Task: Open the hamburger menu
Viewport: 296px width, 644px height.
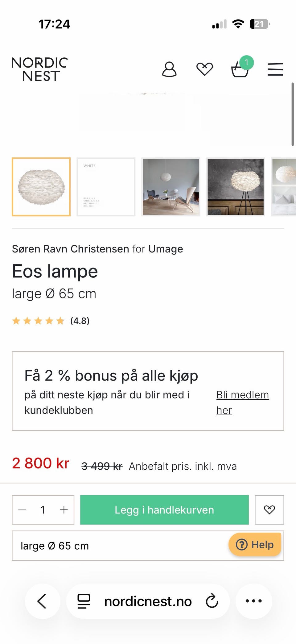Action: click(x=275, y=69)
